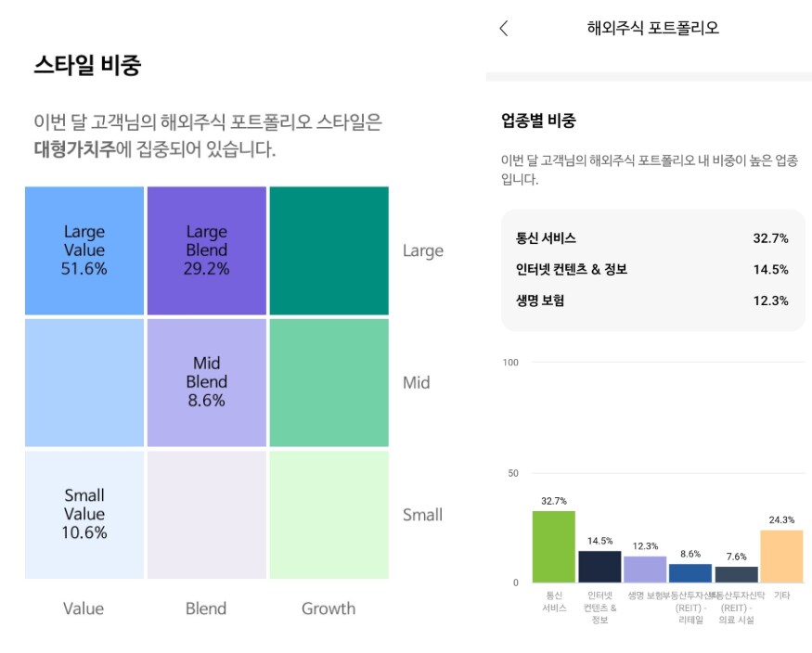Image resolution: width=812 pixels, height=653 pixels.
Task: Select the Large Blend style cell
Action: 206,250
